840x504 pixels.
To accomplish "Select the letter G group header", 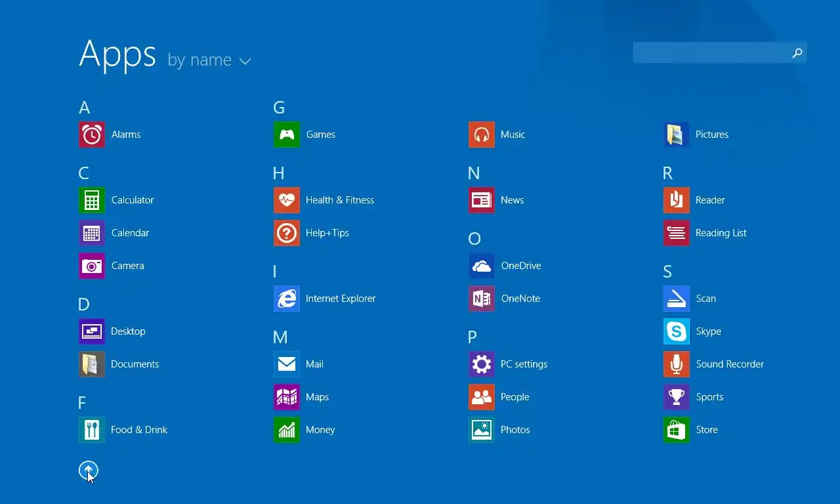I will [x=279, y=108].
